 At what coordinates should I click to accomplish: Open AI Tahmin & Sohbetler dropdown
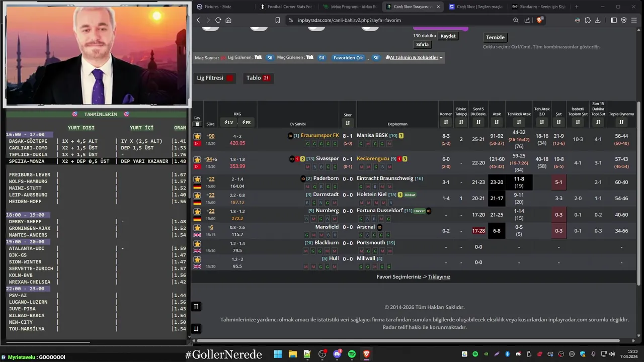(414, 57)
